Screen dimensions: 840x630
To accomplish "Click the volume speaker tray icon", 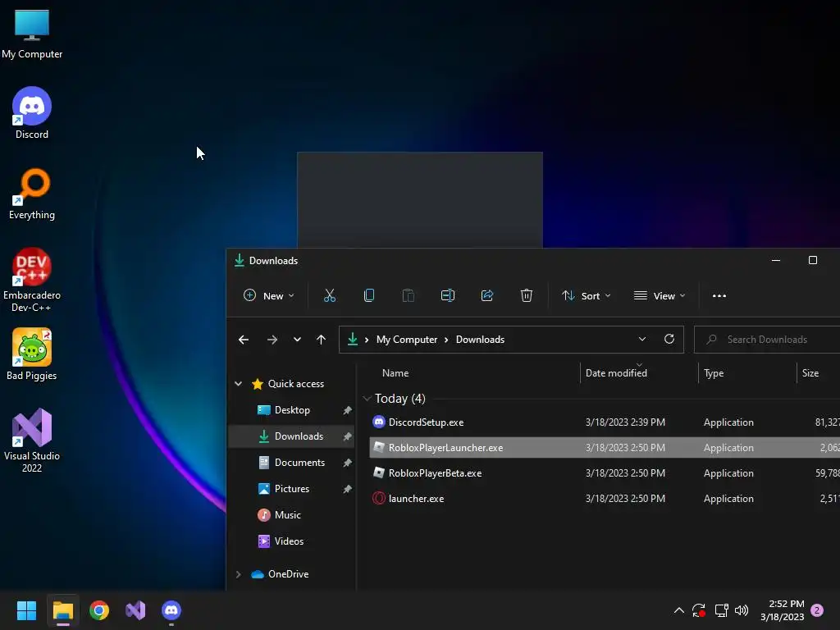I will point(742,610).
